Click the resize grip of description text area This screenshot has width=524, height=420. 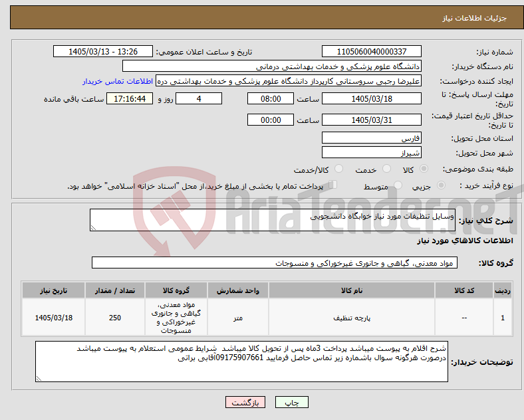click(x=93, y=228)
